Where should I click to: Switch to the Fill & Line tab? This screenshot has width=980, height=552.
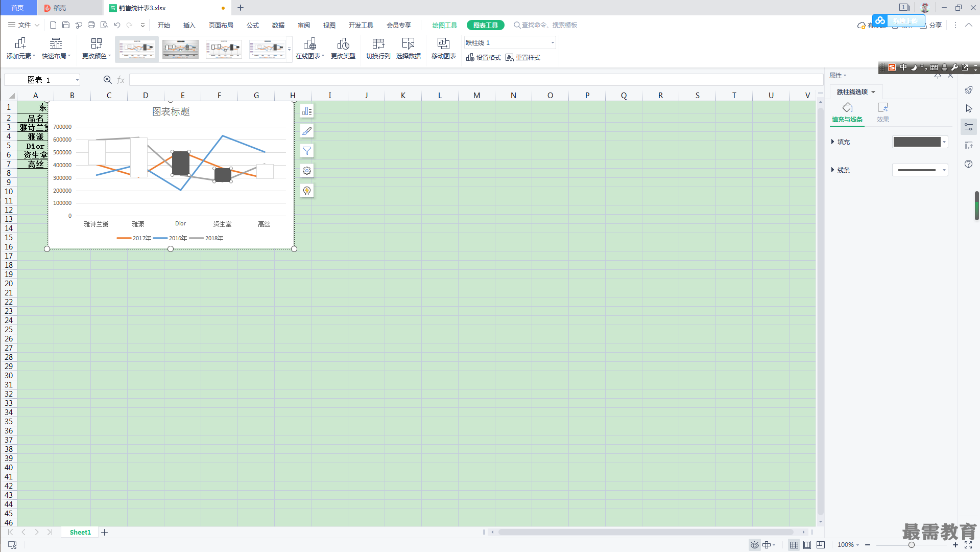[847, 112]
